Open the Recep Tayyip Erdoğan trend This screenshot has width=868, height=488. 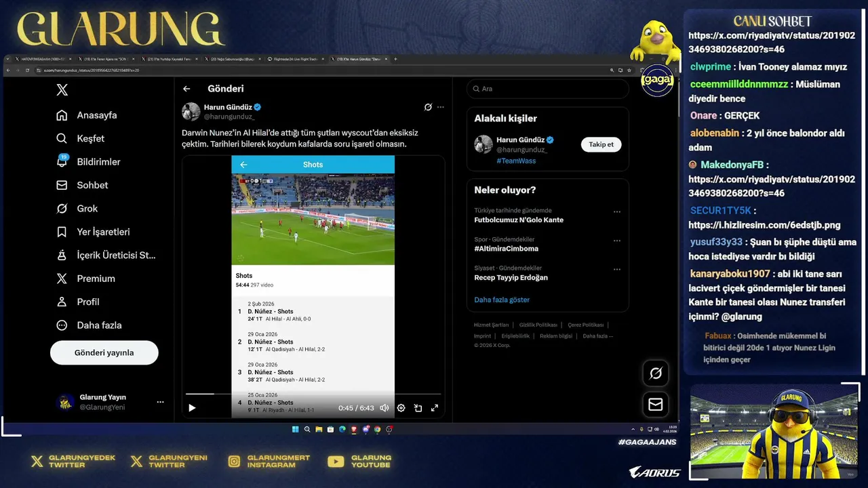click(x=511, y=277)
